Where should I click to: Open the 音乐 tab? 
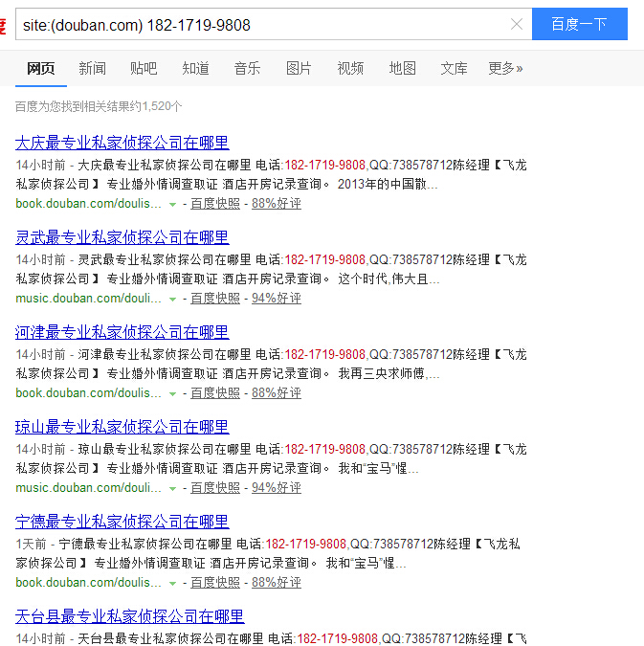tap(247, 68)
